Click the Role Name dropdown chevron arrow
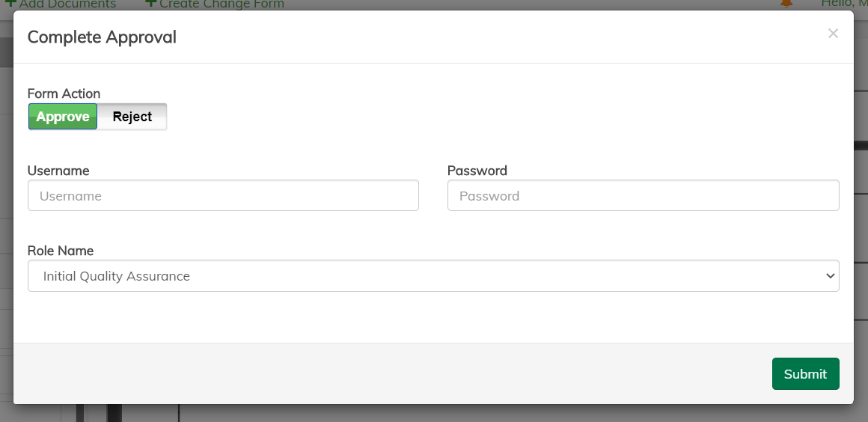The height and width of the screenshot is (422, 868). [830, 276]
